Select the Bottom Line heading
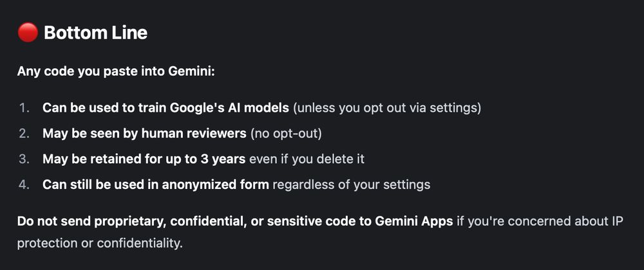Screen dimensions: 644x270 point(95,33)
